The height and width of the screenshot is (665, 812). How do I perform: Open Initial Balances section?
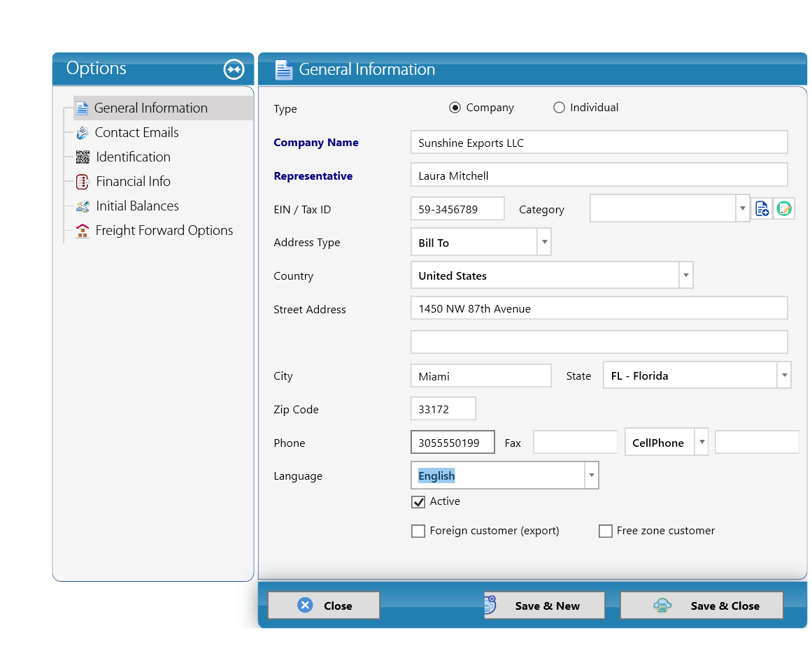(x=137, y=206)
